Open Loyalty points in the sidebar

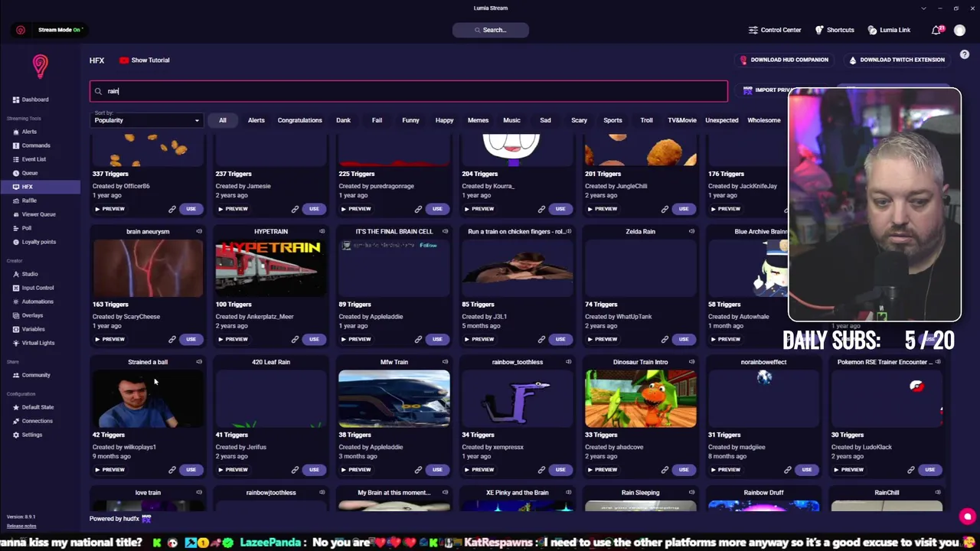(x=34, y=242)
